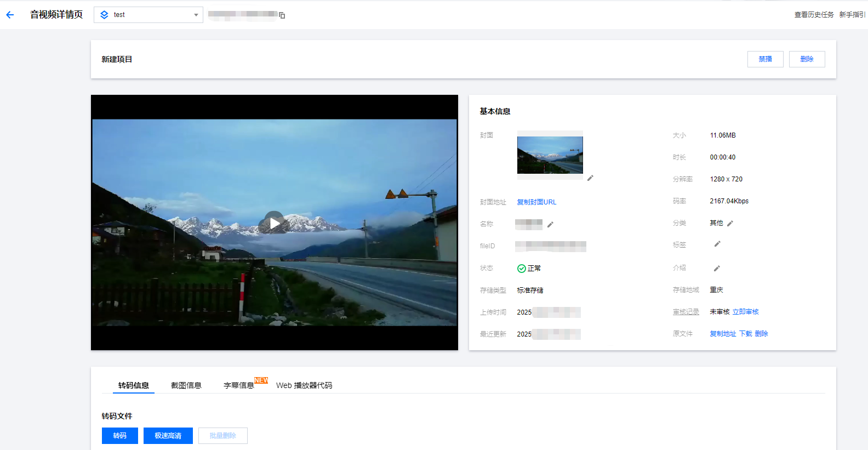Viewport: 868px width, 450px height.
Task: Click the 禁播 button
Action: (765, 59)
